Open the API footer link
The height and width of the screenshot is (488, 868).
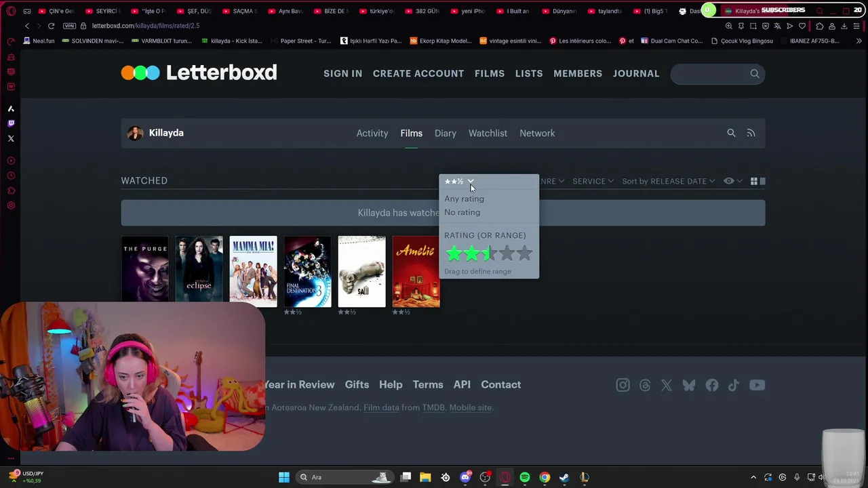click(x=462, y=384)
